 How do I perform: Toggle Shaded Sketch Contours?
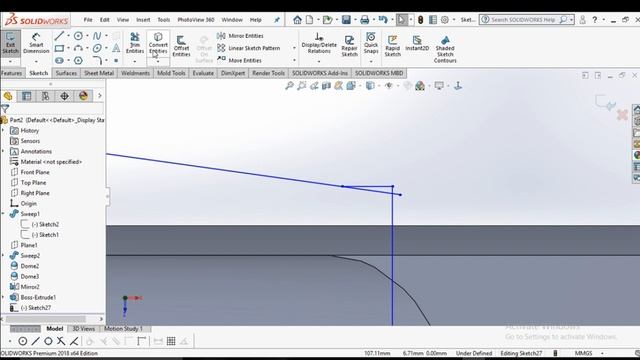click(445, 49)
